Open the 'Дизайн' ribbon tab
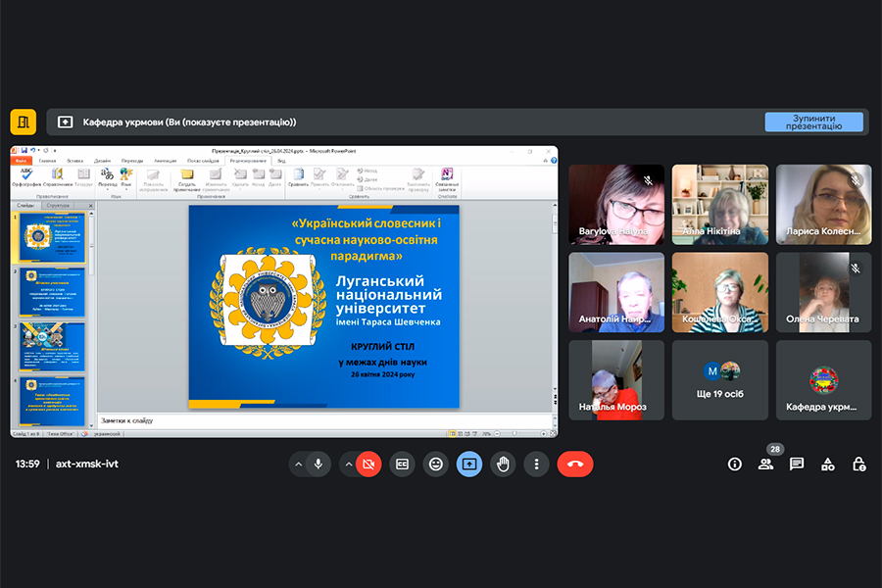This screenshot has width=882, height=588. [x=103, y=161]
